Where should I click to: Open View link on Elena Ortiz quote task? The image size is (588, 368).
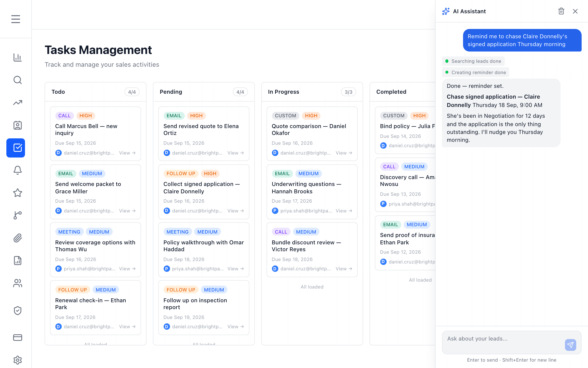click(x=236, y=153)
